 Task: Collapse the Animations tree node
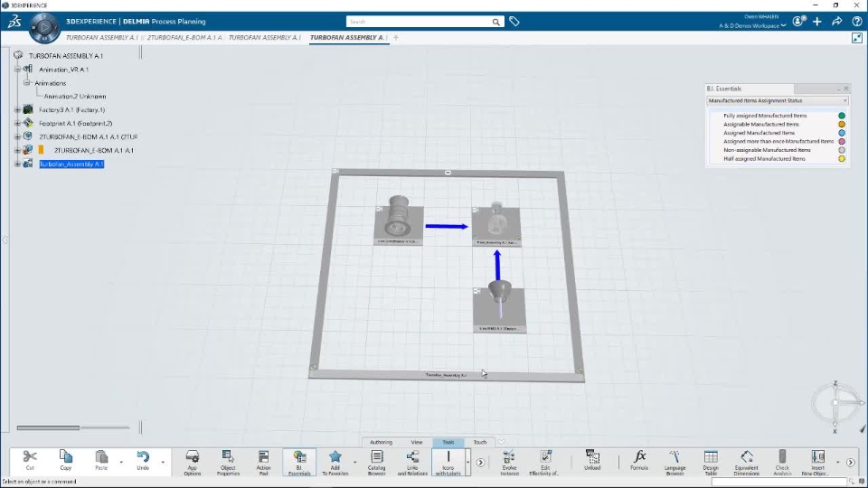pos(26,83)
